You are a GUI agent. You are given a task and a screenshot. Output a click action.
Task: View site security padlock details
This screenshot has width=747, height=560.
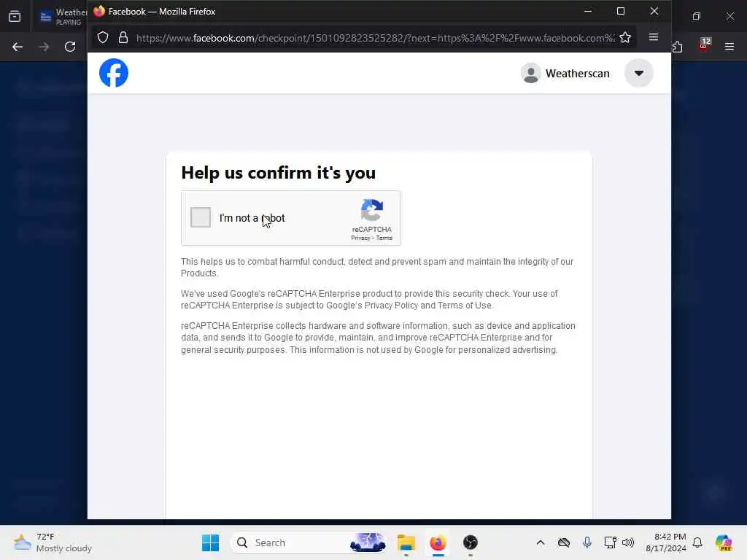tap(123, 38)
